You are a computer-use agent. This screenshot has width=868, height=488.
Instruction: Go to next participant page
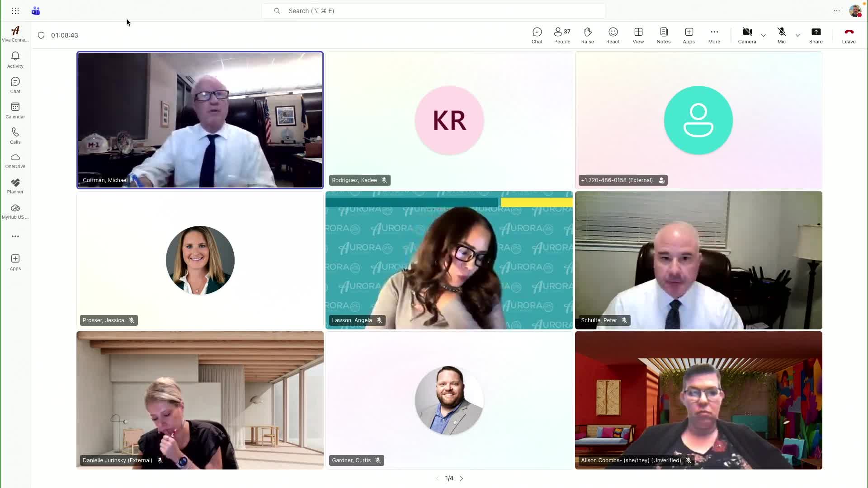point(461,478)
